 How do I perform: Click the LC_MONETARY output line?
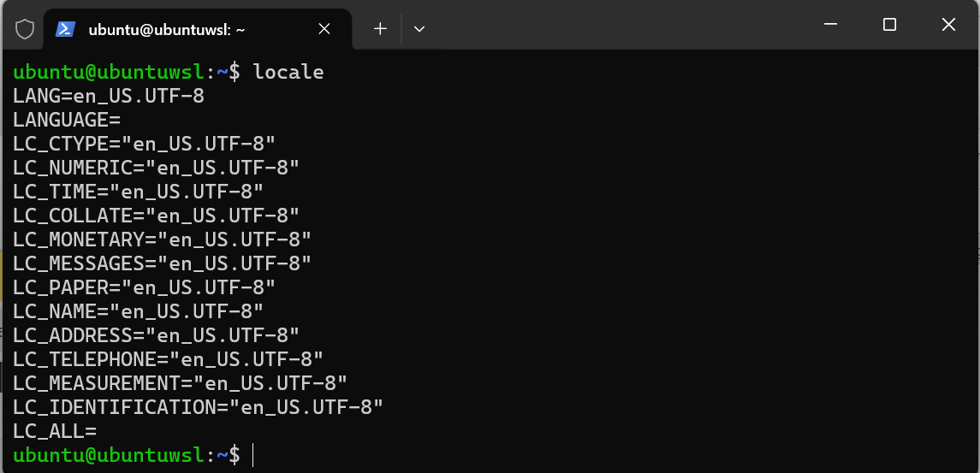point(163,239)
